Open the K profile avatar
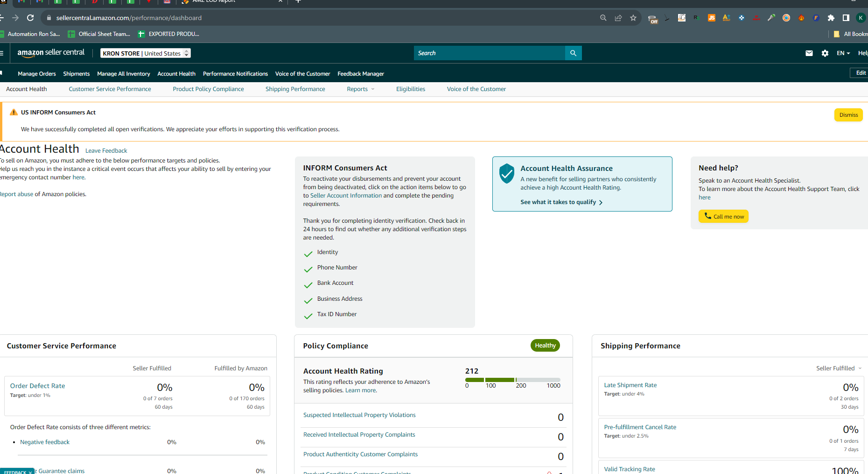The height and width of the screenshot is (474, 868). 861,18
